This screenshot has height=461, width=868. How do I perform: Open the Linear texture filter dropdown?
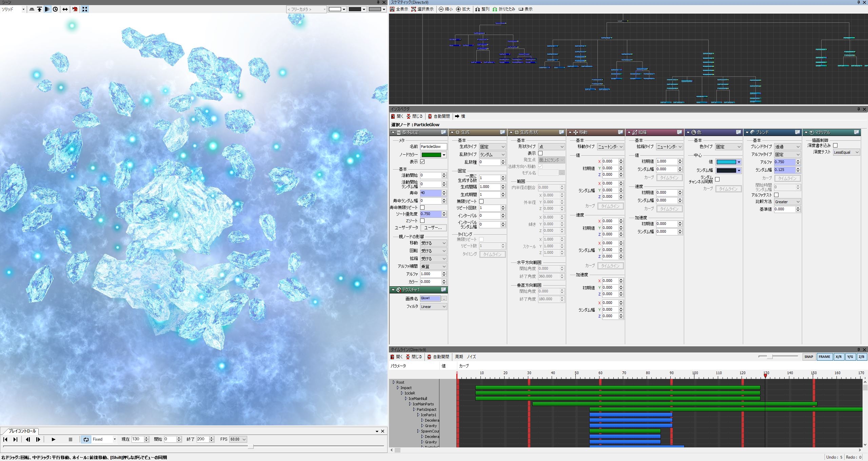[x=433, y=307]
